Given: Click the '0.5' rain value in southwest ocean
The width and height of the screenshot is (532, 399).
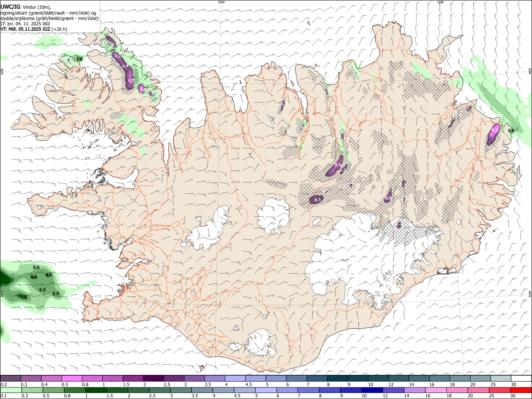Looking at the screenshot, I should [36, 267].
